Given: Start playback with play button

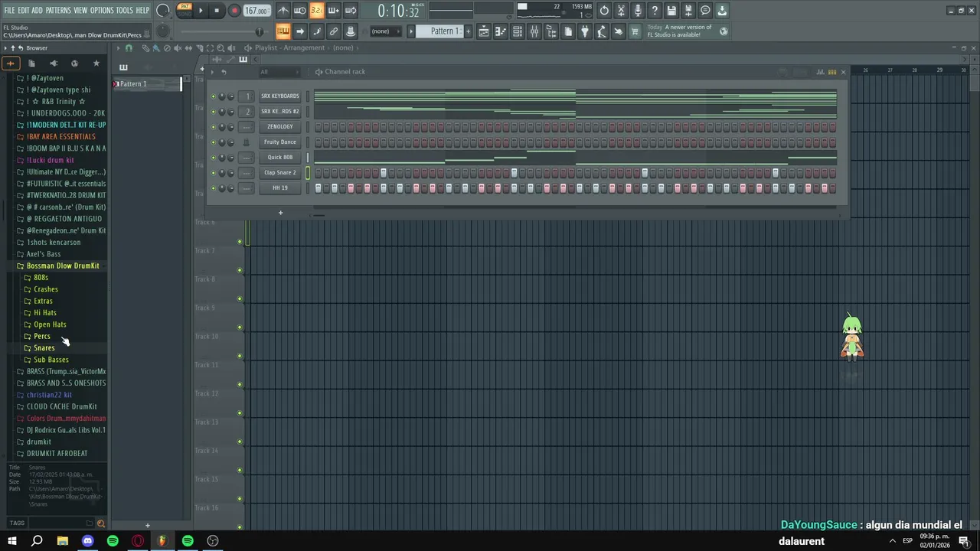Looking at the screenshot, I should click(201, 11).
